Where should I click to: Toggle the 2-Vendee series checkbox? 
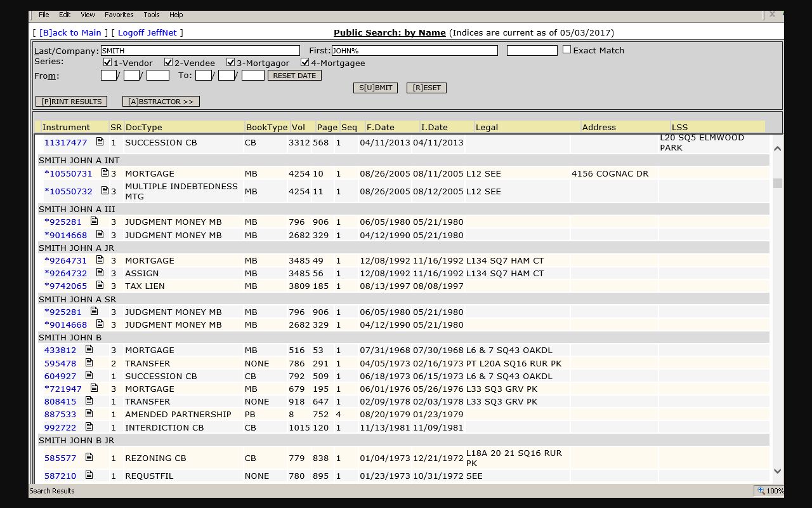(x=168, y=62)
